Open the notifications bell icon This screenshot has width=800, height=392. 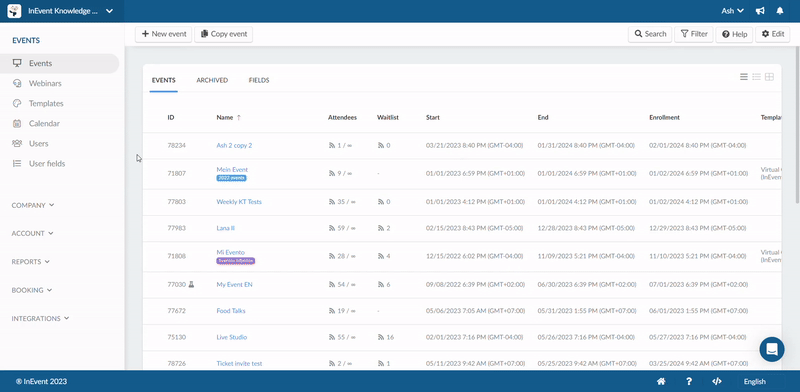click(x=780, y=11)
